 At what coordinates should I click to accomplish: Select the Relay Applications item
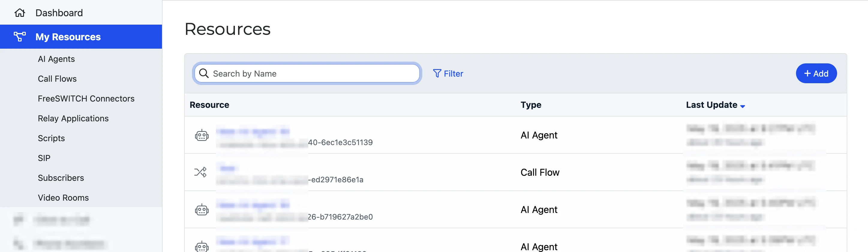[73, 118]
